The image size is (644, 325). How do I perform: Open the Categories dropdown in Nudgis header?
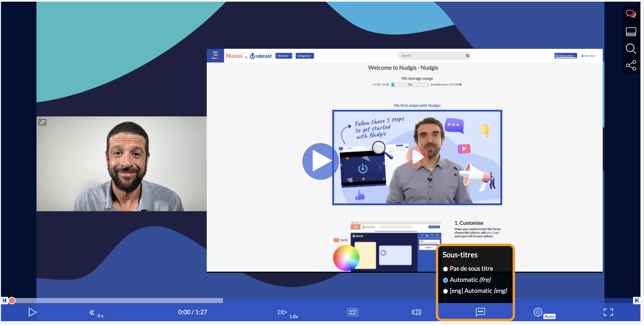(x=304, y=56)
